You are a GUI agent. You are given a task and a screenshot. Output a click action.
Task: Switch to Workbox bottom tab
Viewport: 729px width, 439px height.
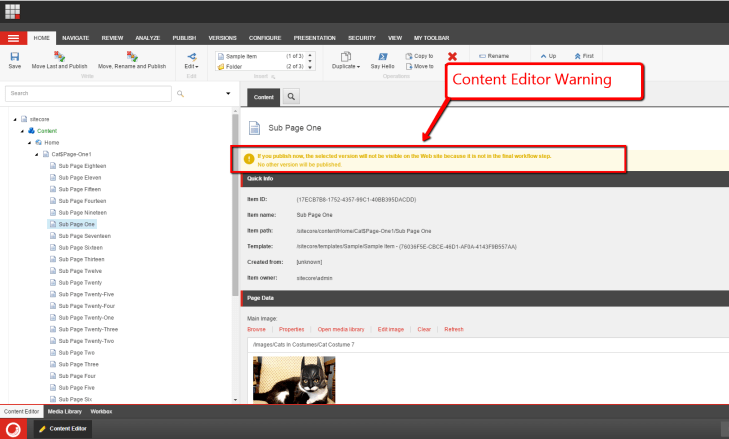tap(101, 412)
